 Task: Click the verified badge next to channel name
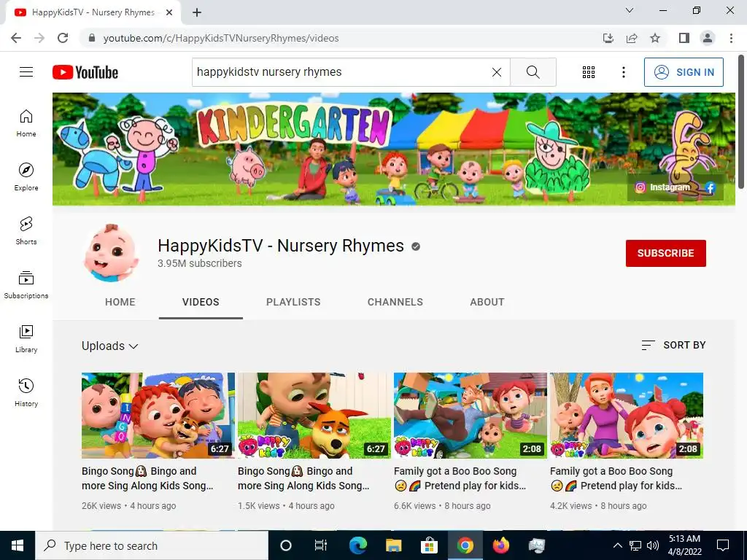[x=416, y=246]
